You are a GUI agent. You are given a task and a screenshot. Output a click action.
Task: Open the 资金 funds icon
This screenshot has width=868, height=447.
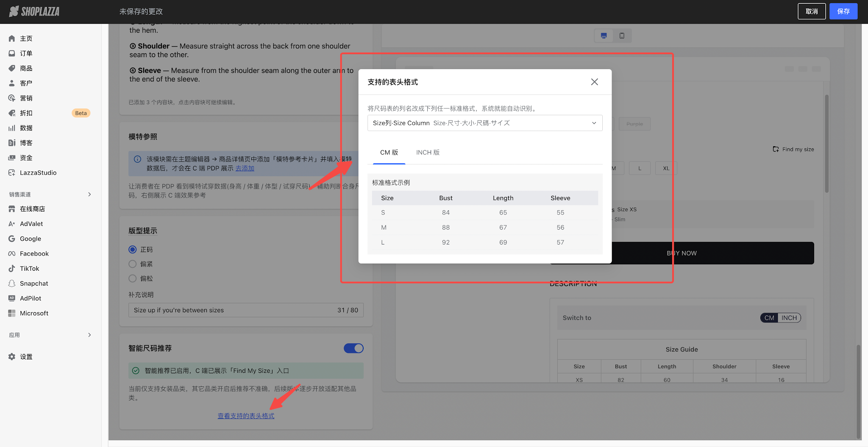(12, 158)
